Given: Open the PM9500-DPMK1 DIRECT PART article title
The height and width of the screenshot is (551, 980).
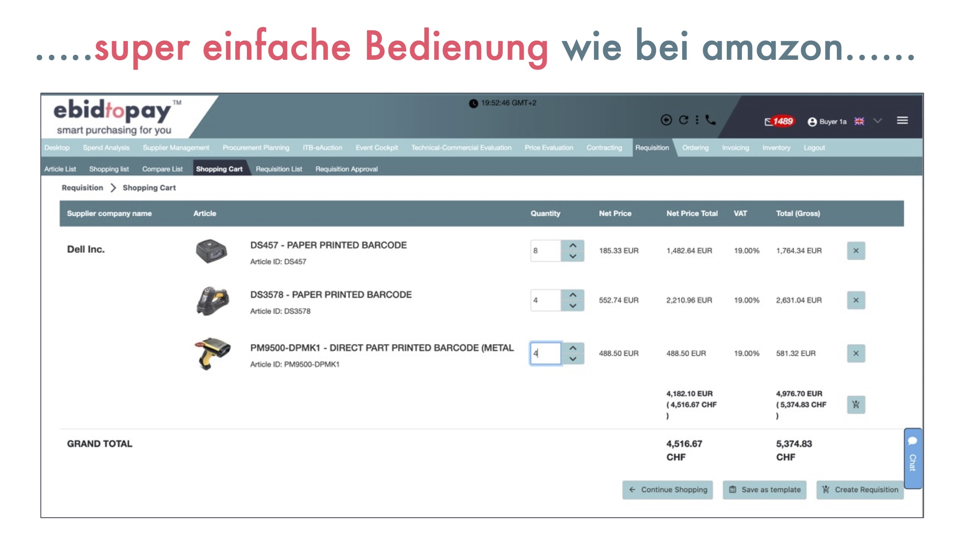Looking at the screenshot, I should (382, 348).
